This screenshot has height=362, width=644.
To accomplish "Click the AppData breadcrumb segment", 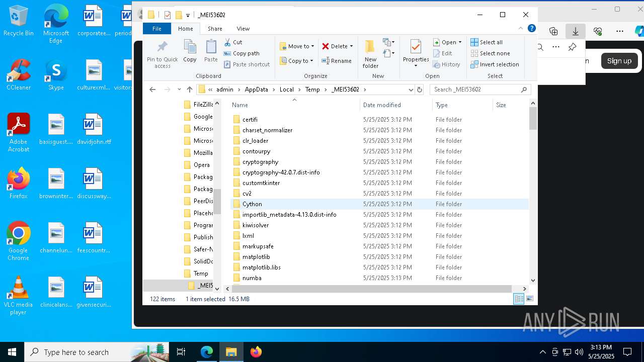I will (x=256, y=89).
